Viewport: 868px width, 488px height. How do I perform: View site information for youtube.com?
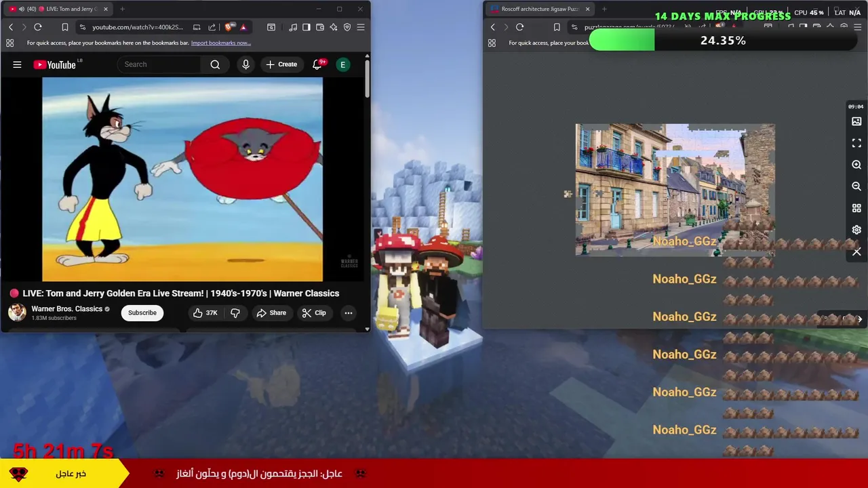tap(83, 27)
